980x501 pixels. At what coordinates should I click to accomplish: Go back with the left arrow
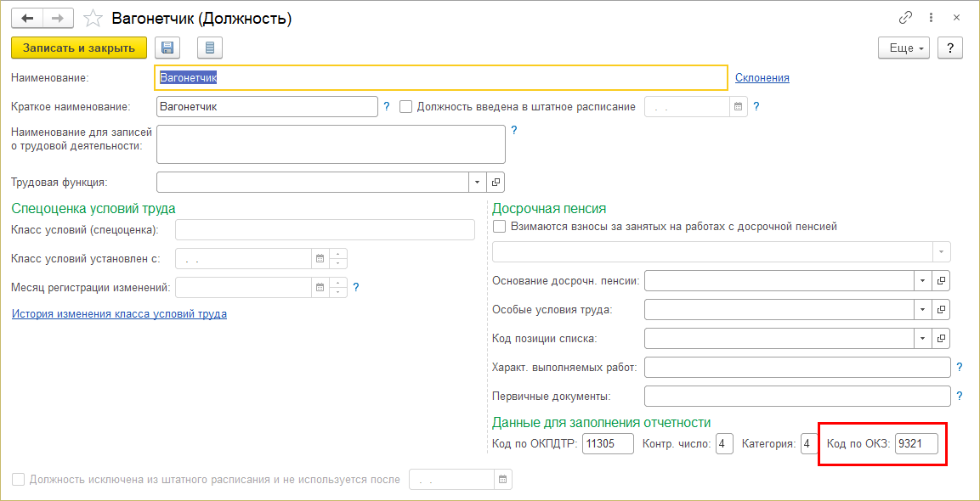[27, 18]
